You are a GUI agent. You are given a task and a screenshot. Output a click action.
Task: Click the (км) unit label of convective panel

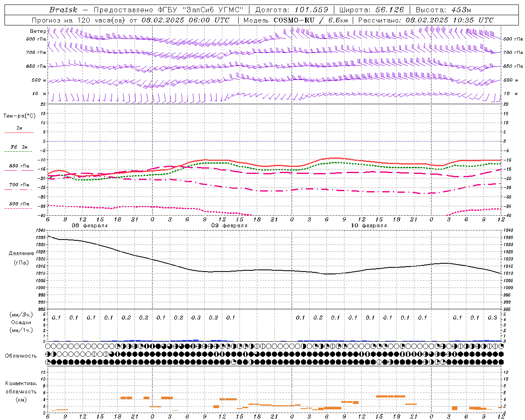tap(21, 399)
